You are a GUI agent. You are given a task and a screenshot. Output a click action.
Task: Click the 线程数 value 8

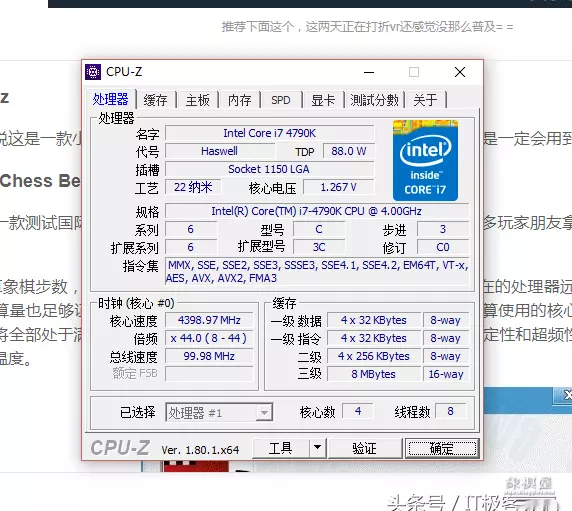[451, 411]
